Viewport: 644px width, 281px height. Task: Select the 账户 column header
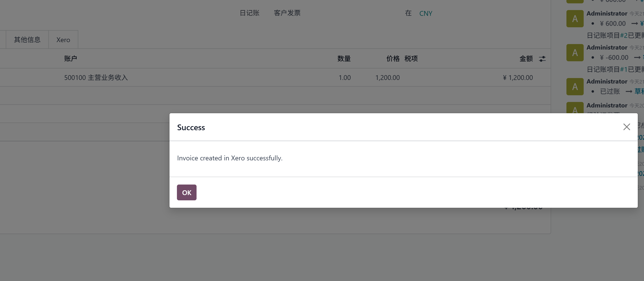[x=70, y=58]
